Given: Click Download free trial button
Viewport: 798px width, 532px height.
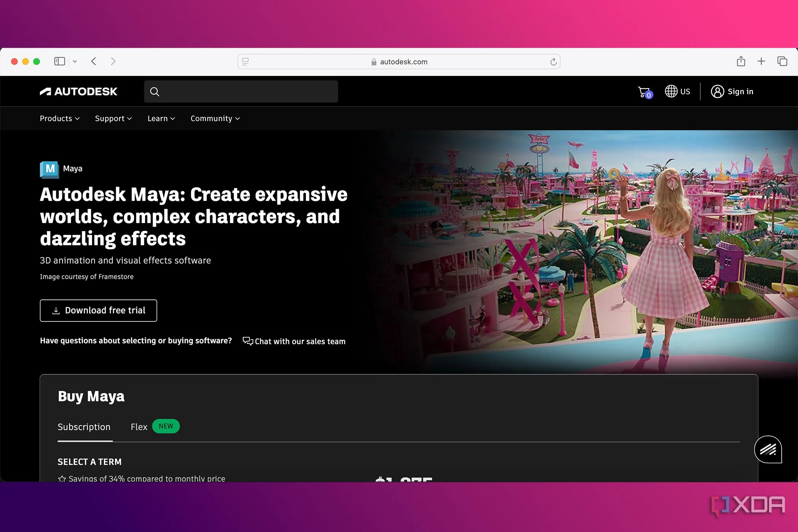Looking at the screenshot, I should click(98, 310).
